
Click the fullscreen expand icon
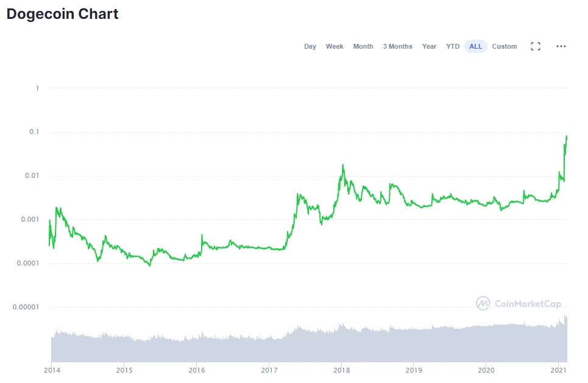pos(536,46)
